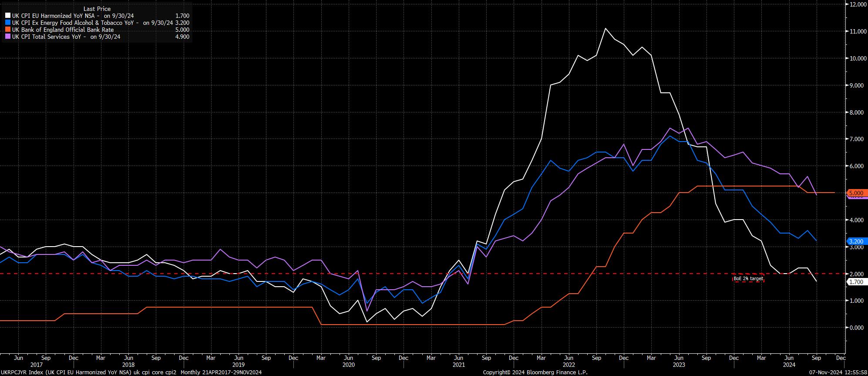Click the 2024 year label on the time axis

[x=789, y=365]
